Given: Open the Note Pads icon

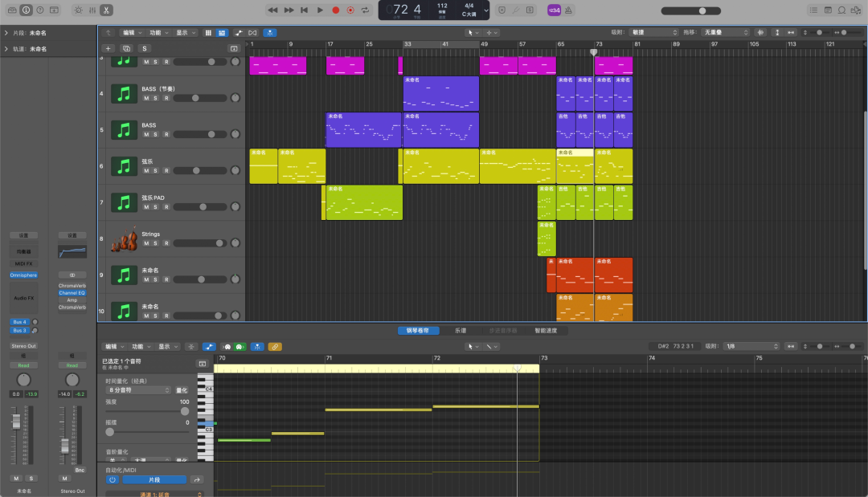Looking at the screenshot, I should pyautogui.click(x=828, y=10).
